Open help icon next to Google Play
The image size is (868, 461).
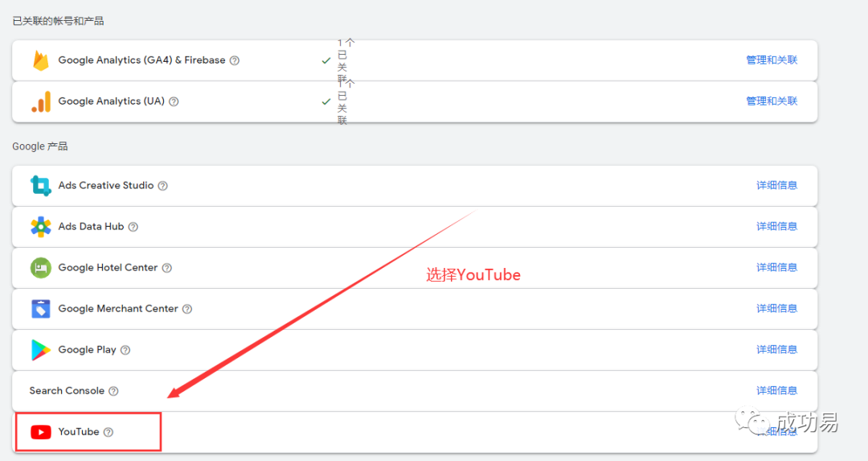pos(125,350)
